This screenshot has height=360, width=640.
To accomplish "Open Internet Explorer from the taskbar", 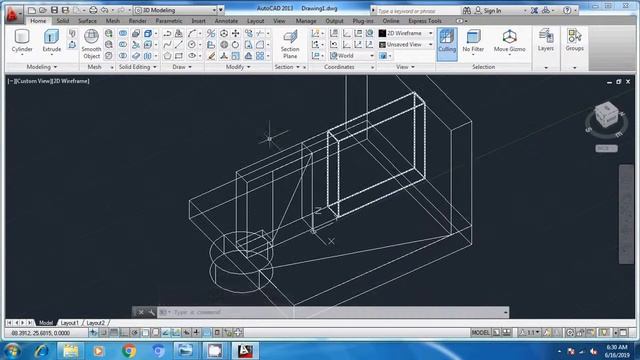I will (x=41, y=351).
